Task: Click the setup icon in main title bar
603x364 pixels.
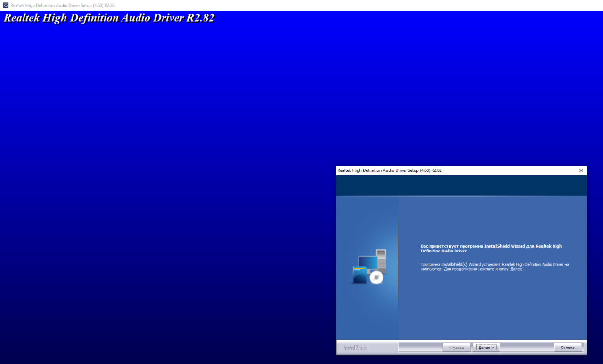Action: click(6, 5)
